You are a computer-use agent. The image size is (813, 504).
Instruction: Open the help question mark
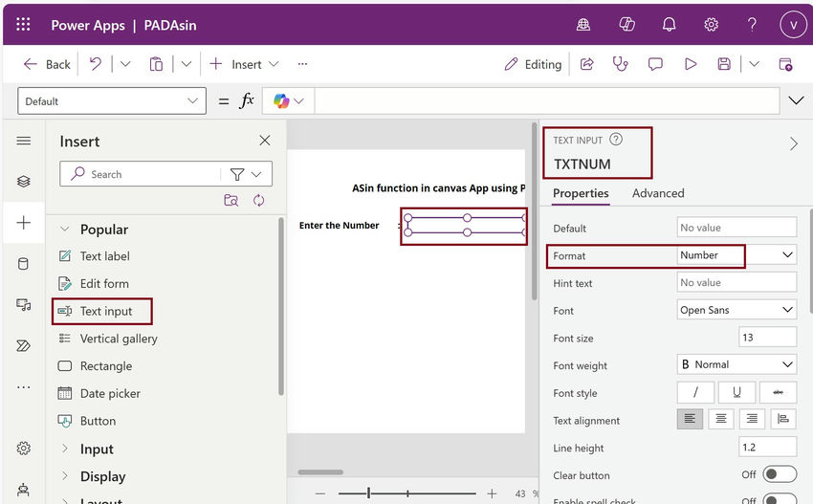point(752,24)
